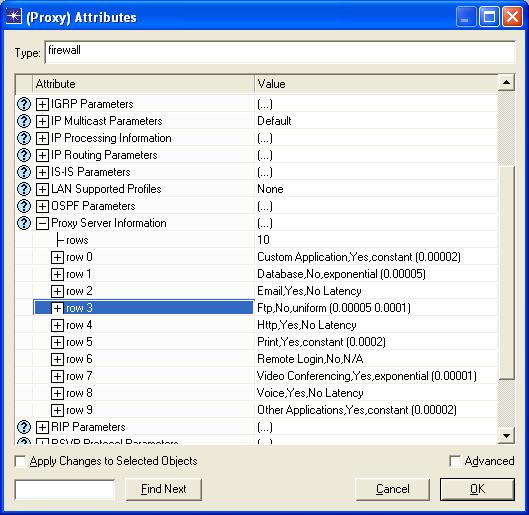Collapse the Proxy Server Information node
The image size is (529, 515).
click(42, 223)
